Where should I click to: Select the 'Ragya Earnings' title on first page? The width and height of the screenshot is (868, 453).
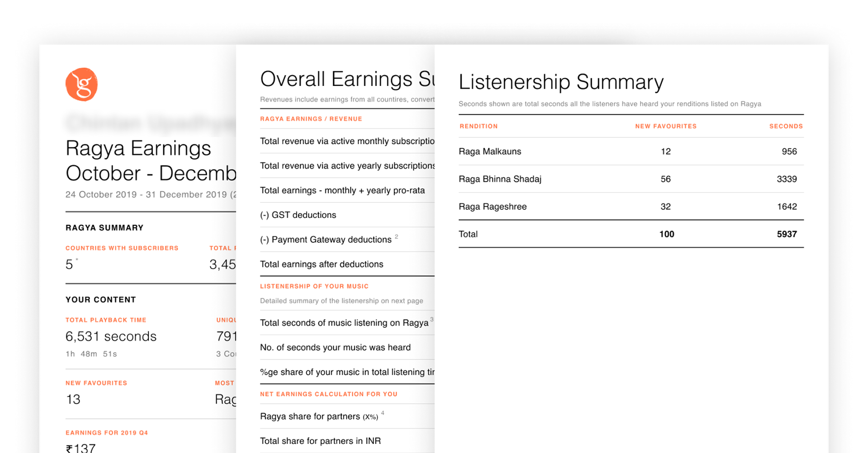[138, 149]
